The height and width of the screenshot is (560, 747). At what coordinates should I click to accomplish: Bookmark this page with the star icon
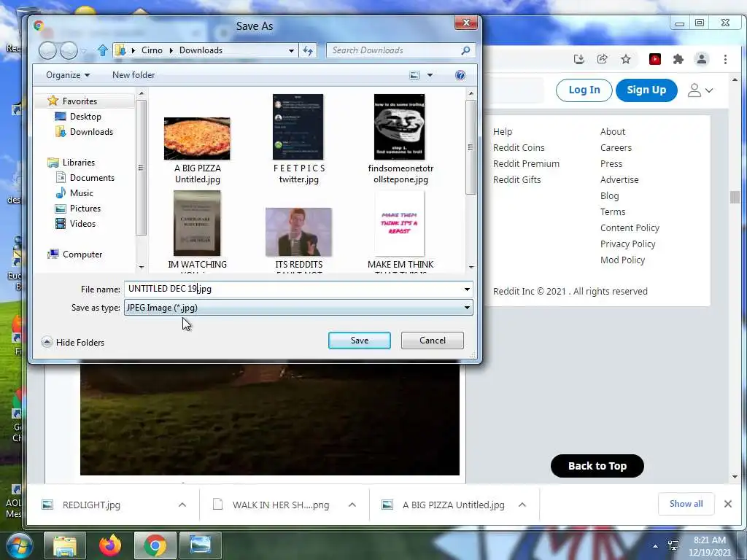click(x=625, y=59)
